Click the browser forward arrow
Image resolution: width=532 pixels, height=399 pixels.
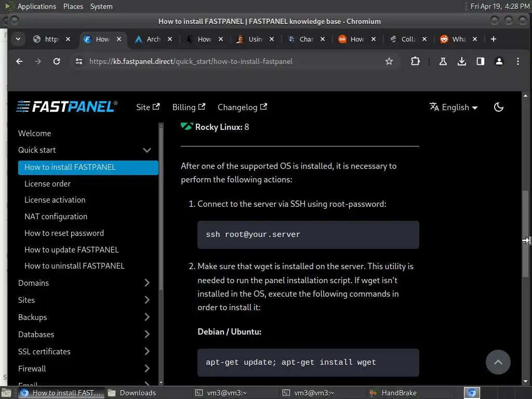tap(38, 61)
